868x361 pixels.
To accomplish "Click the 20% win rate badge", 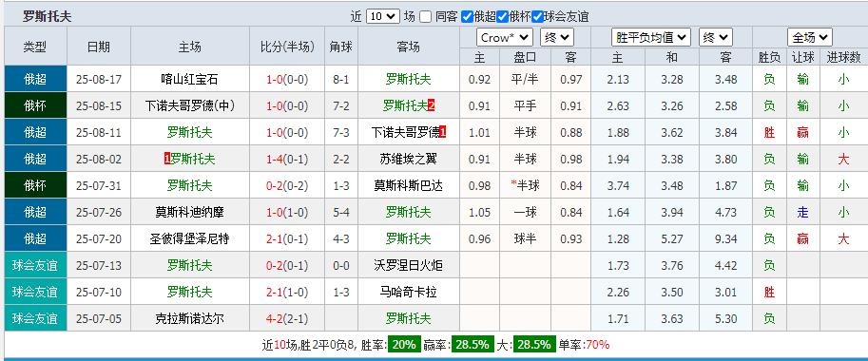I will coord(404,345).
